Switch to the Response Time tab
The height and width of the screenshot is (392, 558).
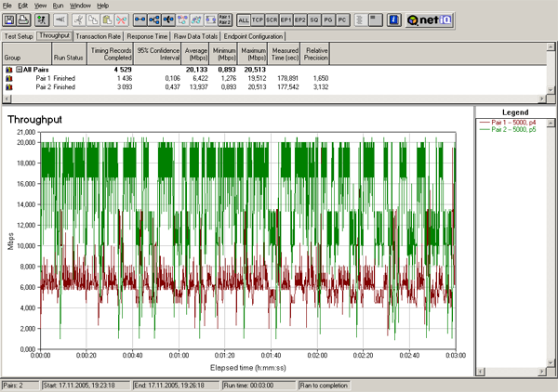pos(146,35)
